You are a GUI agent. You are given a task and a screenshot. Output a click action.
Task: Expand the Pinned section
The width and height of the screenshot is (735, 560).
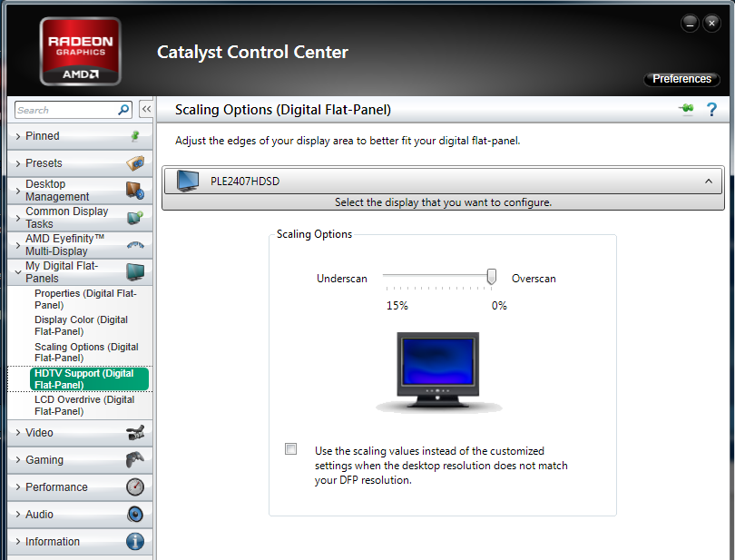tap(64, 136)
